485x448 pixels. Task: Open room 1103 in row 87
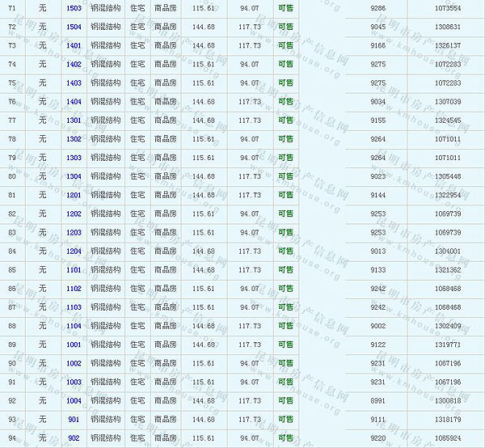[x=74, y=307]
